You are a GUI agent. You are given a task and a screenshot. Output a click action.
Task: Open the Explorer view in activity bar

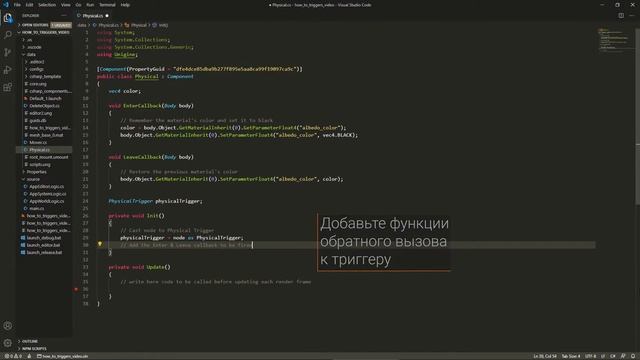pyautogui.click(x=7, y=18)
